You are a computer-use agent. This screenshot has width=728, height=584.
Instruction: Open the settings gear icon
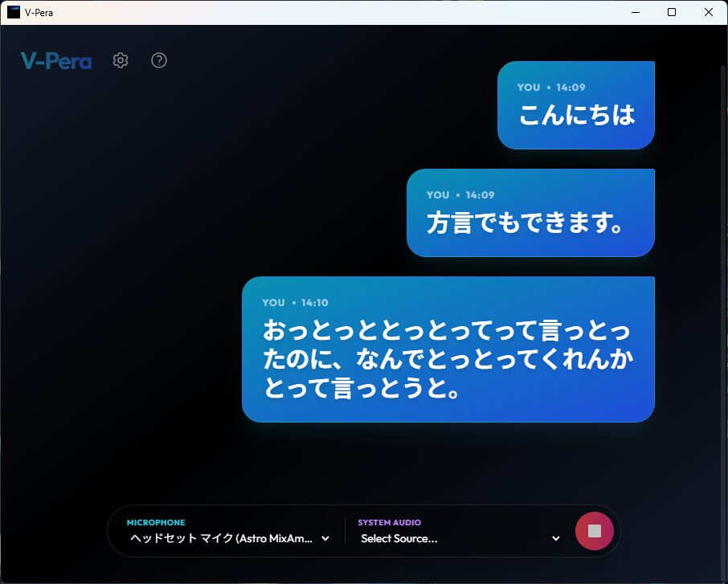pos(121,60)
